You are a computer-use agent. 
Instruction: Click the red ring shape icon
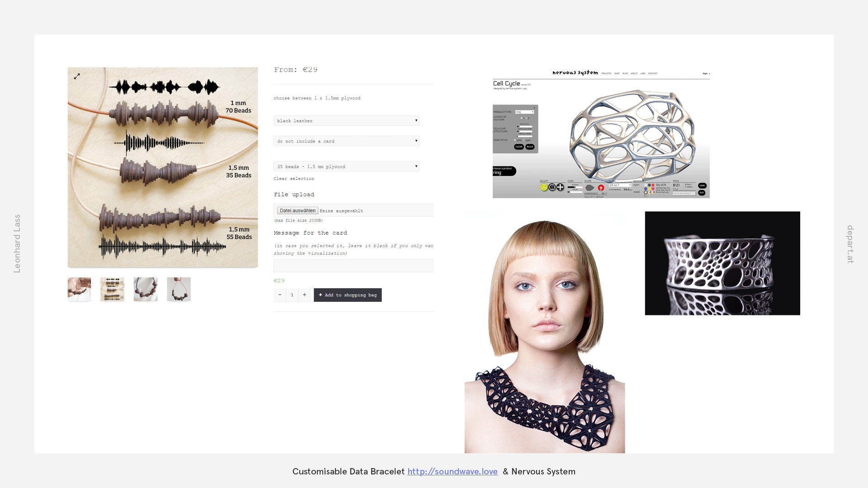point(601,188)
